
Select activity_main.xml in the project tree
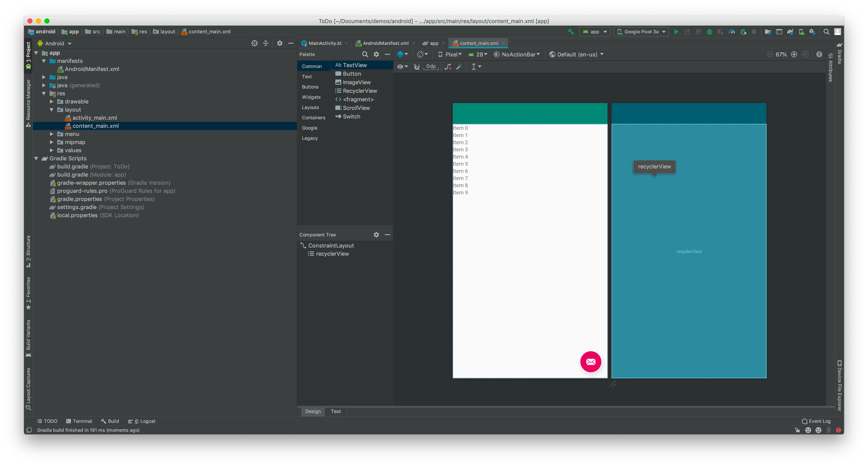pos(95,118)
